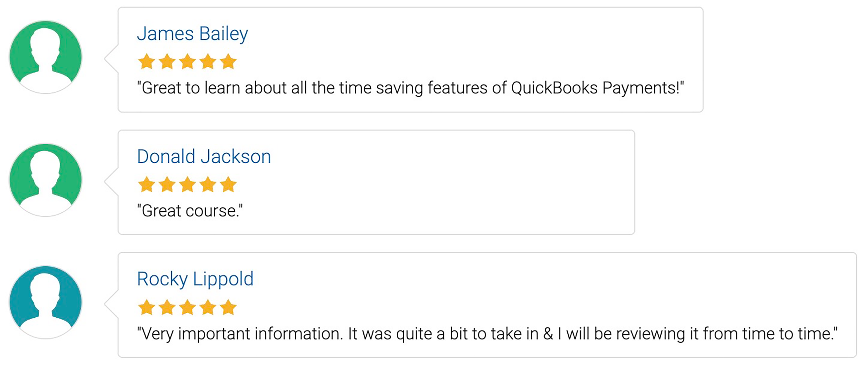The image size is (868, 367).
Task: Click the third star in James Bailey's rating
Action: tap(187, 61)
